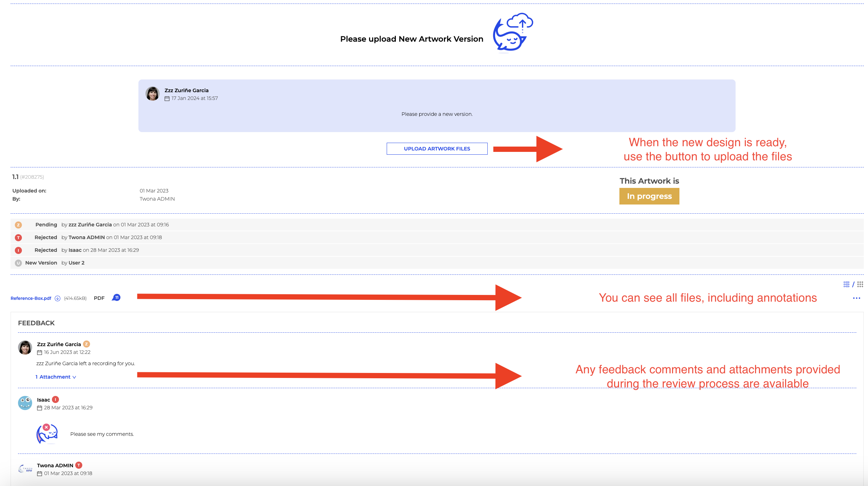Switch to list view layout
Image resolution: width=868 pixels, height=486 pixels.
click(x=846, y=284)
